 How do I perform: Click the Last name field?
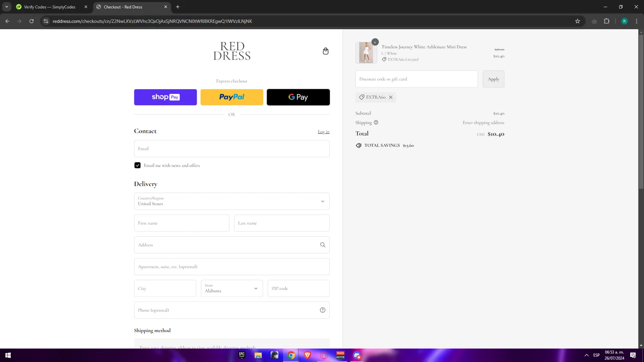[282, 223]
